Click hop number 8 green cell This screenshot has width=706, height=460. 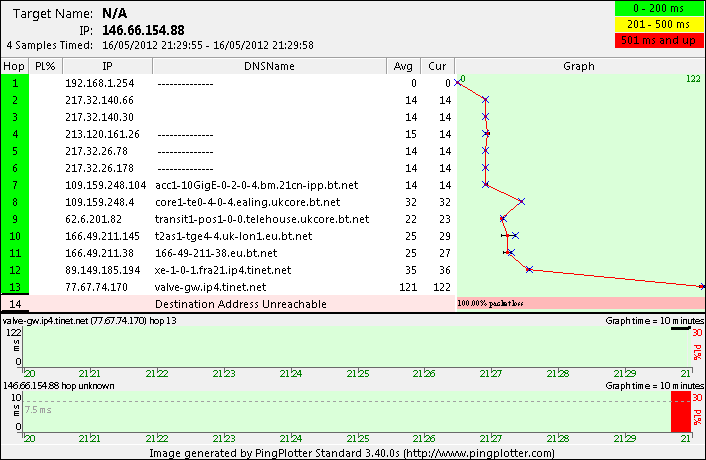(15, 203)
